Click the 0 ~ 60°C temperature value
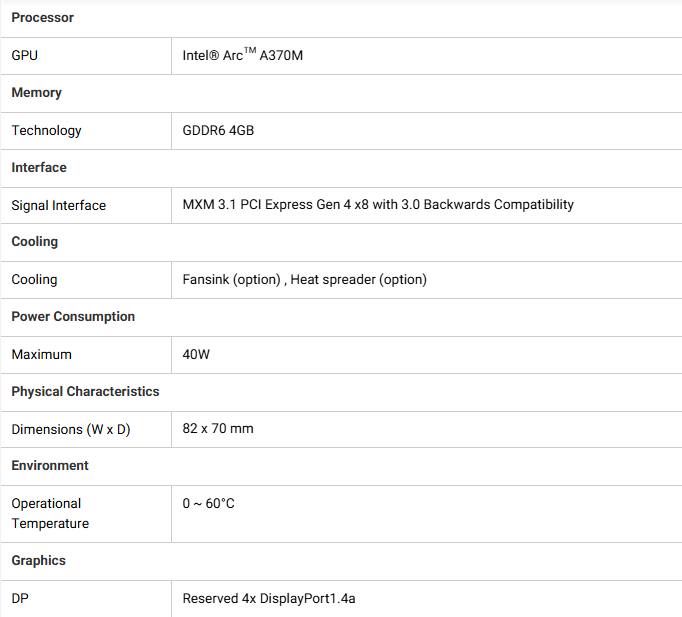The width and height of the screenshot is (682, 617). pos(208,504)
